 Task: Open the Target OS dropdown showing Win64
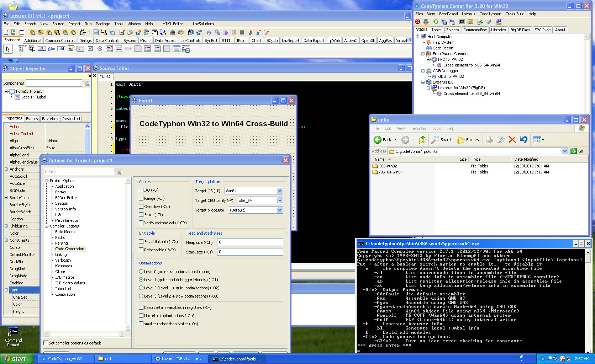tap(280, 191)
